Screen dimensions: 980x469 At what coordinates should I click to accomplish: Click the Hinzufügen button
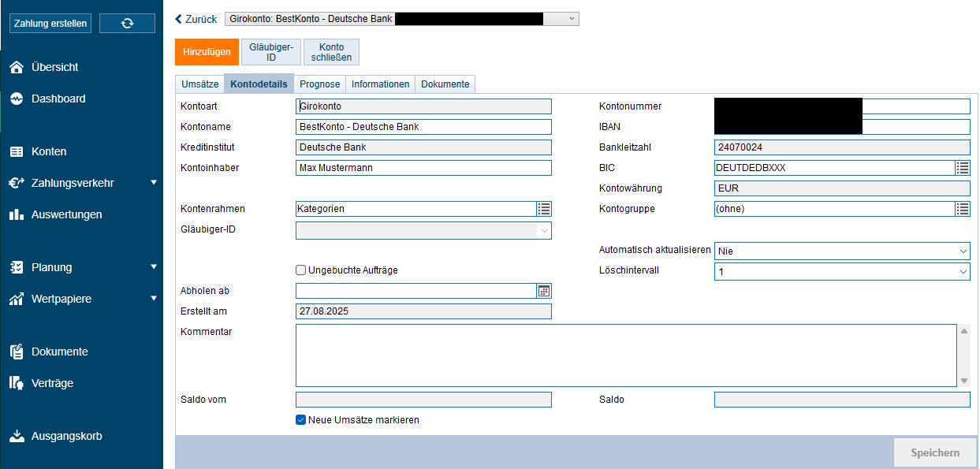pos(207,52)
